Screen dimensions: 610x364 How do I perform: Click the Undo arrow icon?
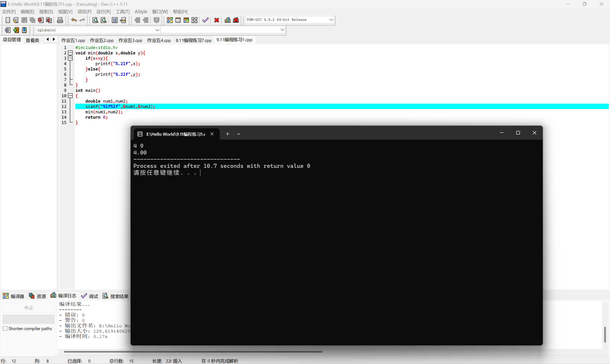click(x=74, y=20)
